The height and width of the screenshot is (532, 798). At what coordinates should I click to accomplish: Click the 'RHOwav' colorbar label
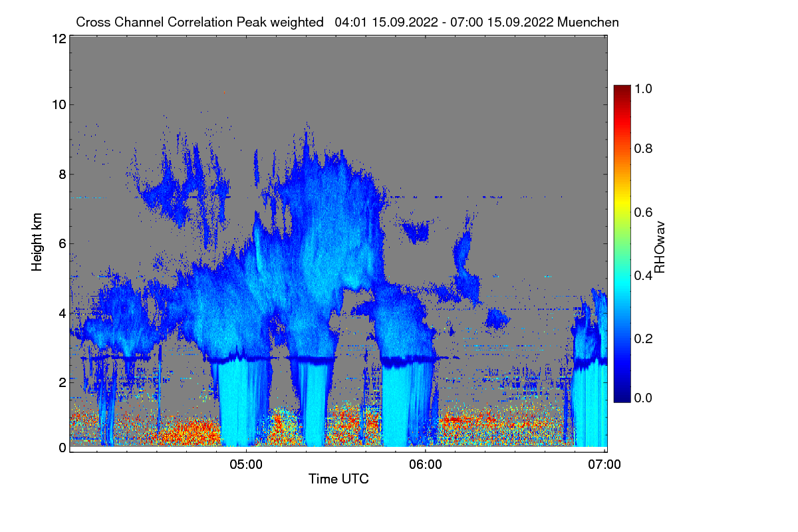pos(660,247)
